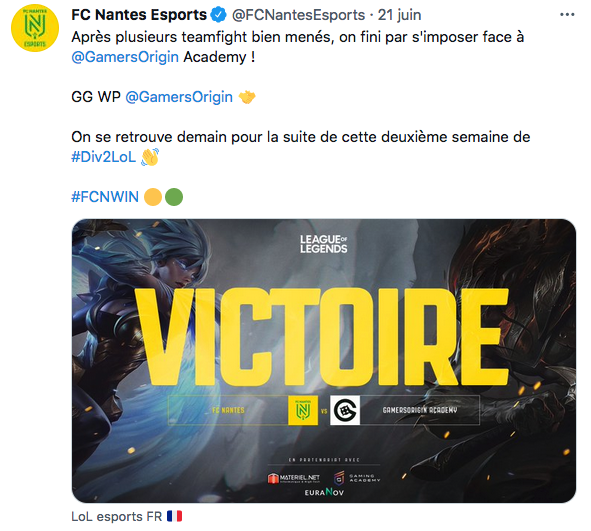Image resolution: width=591 pixels, height=531 pixels.
Task: Open the @FCNantesEsports handle link
Action: 298,15
